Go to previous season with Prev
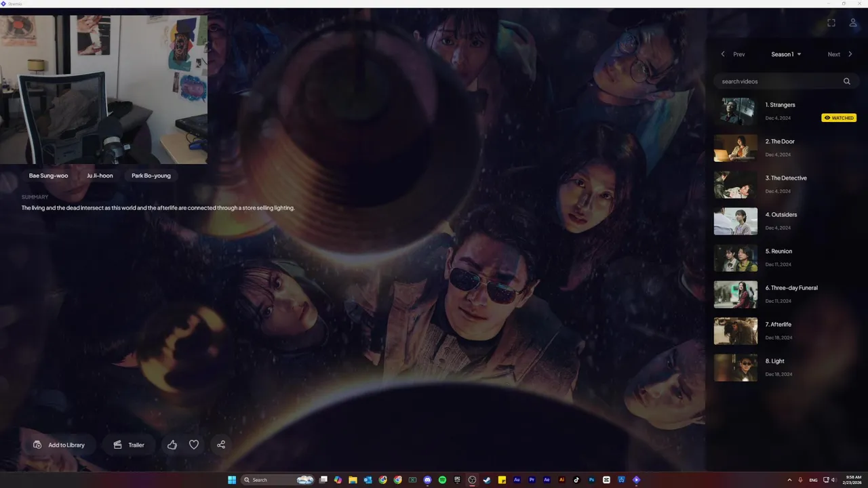868x488 pixels. (739, 54)
